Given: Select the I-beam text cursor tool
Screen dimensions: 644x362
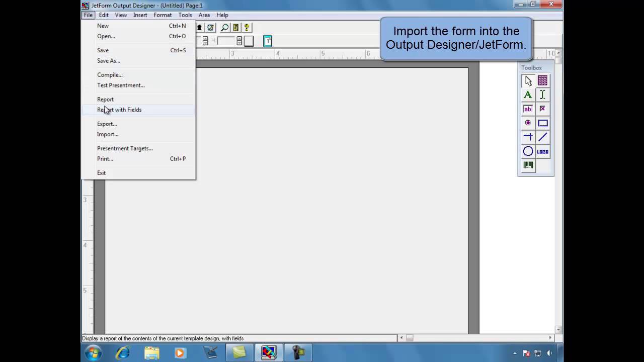Looking at the screenshot, I should click(x=542, y=95).
